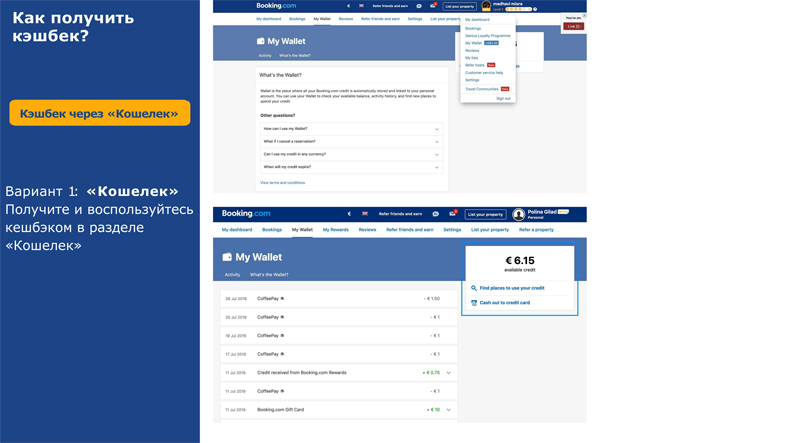Select My dashboard tab on Polina Gilad page
This screenshot has height=443, width=788.
pos(237,230)
